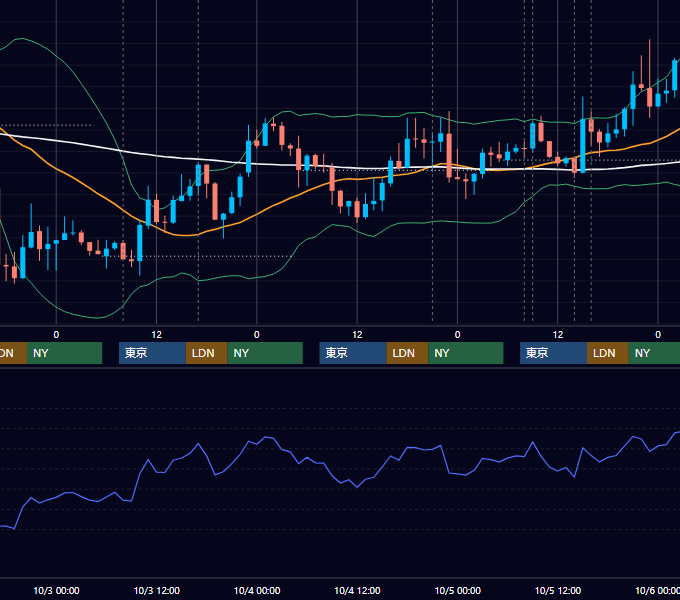Select the LDN session block on 10/4
680x600 pixels.
407,353
